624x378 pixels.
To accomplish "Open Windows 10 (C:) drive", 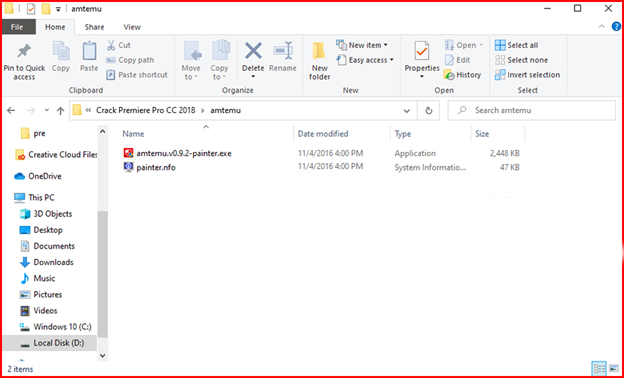I will pos(55,327).
